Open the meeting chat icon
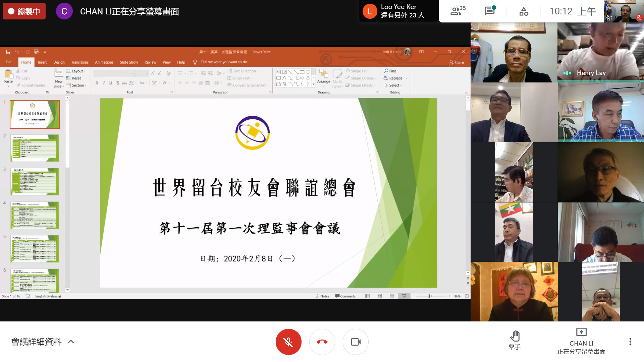 [490, 11]
